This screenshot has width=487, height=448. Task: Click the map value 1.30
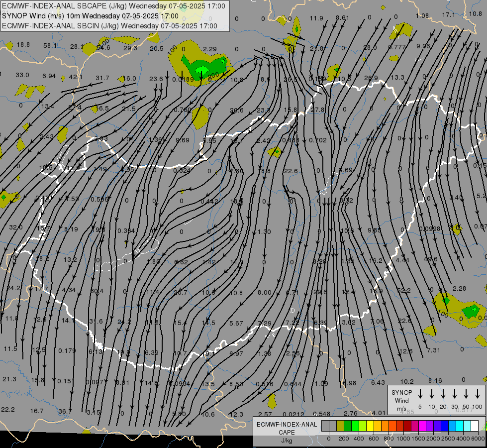pos(264,231)
